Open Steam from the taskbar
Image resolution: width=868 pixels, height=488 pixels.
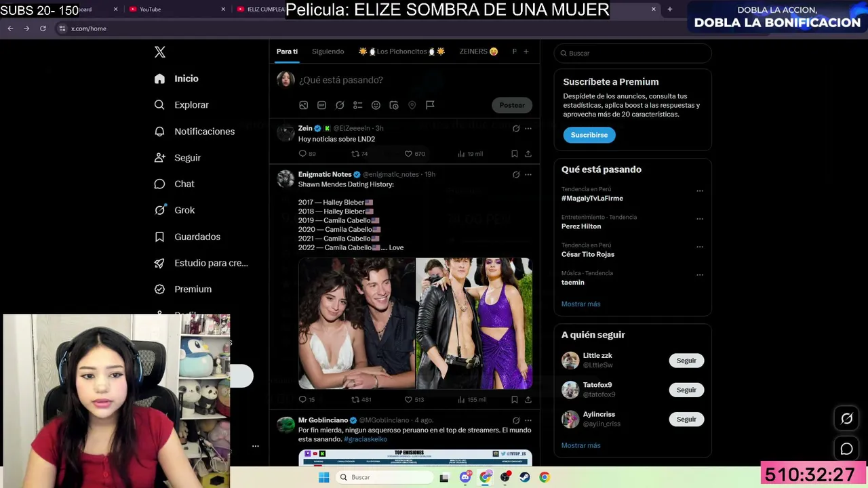pyautogui.click(x=525, y=477)
